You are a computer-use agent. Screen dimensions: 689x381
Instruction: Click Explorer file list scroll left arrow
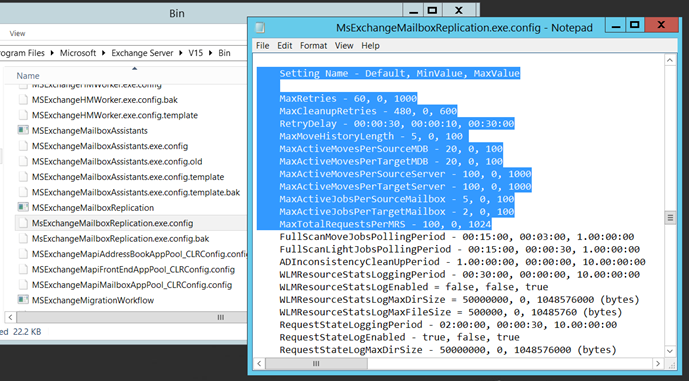tap(10, 317)
